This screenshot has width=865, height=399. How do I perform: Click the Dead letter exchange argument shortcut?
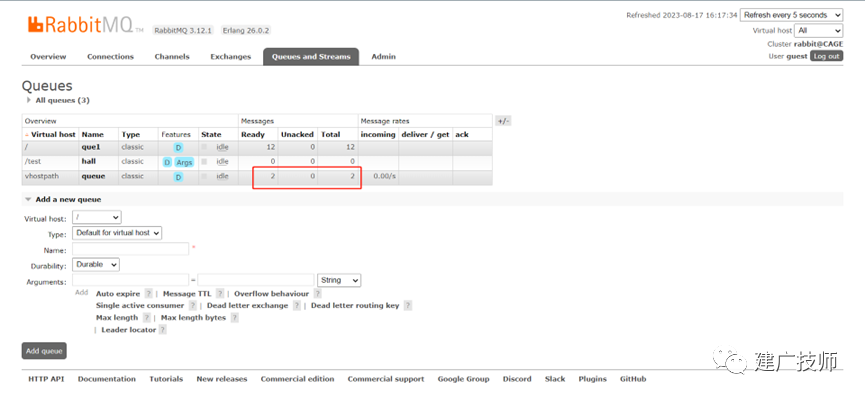(x=248, y=305)
